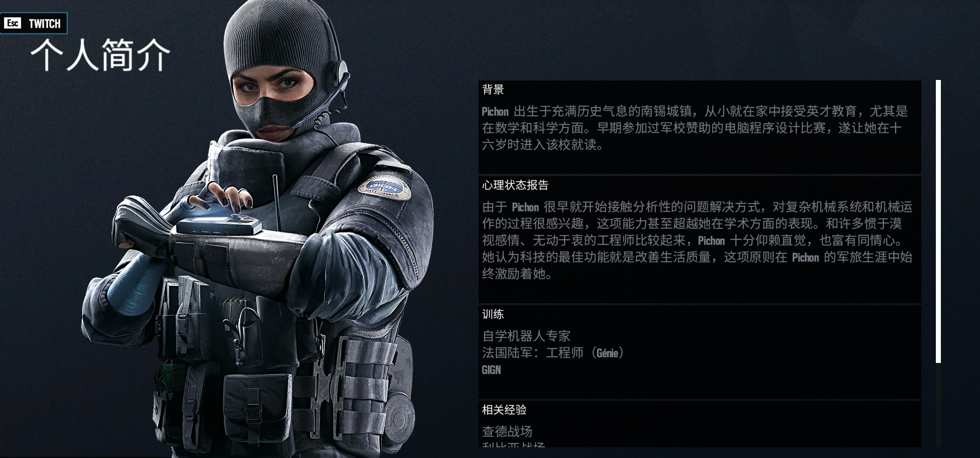Click the 查德战场 experience entry
980x458 pixels.
(x=507, y=432)
